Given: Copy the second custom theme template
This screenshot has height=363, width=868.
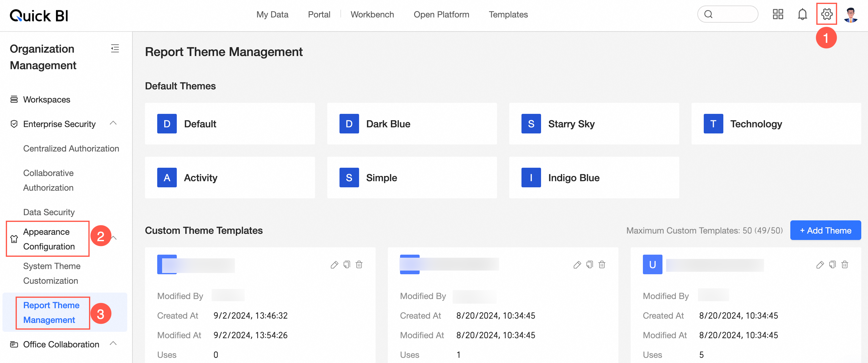Looking at the screenshot, I should [x=590, y=264].
